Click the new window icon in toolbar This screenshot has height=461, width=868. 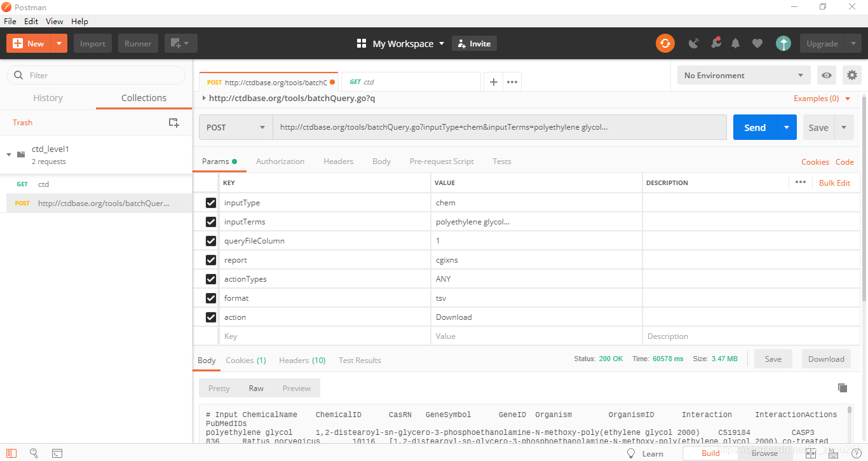pyautogui.click(x=181, y=43)
